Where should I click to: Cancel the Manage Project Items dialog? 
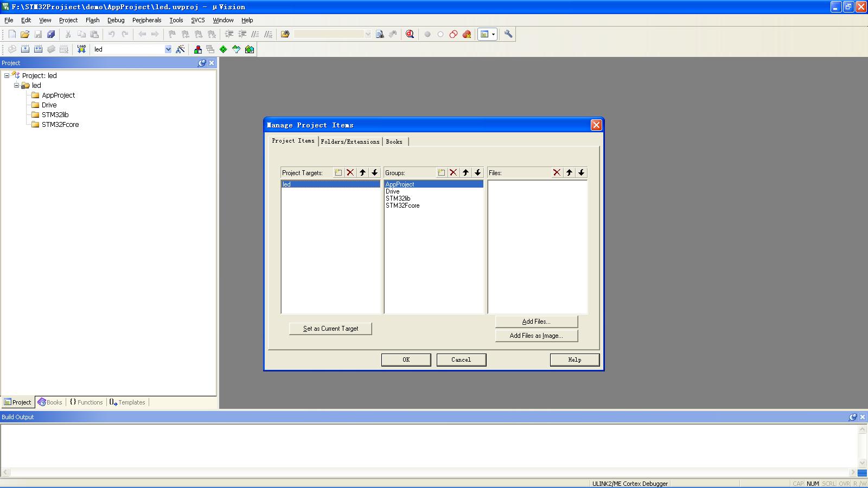click(461, 359)
